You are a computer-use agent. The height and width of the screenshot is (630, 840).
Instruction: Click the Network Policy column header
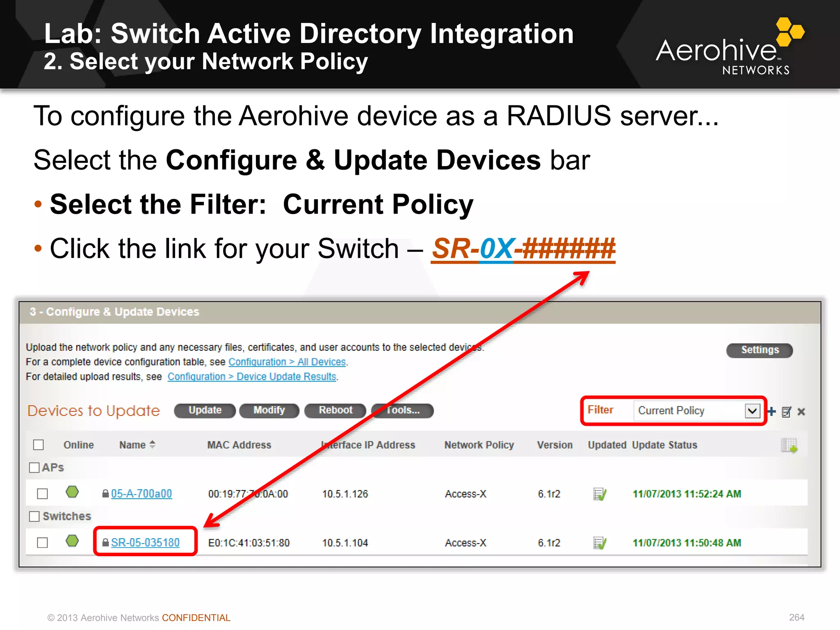pos(479,445)
